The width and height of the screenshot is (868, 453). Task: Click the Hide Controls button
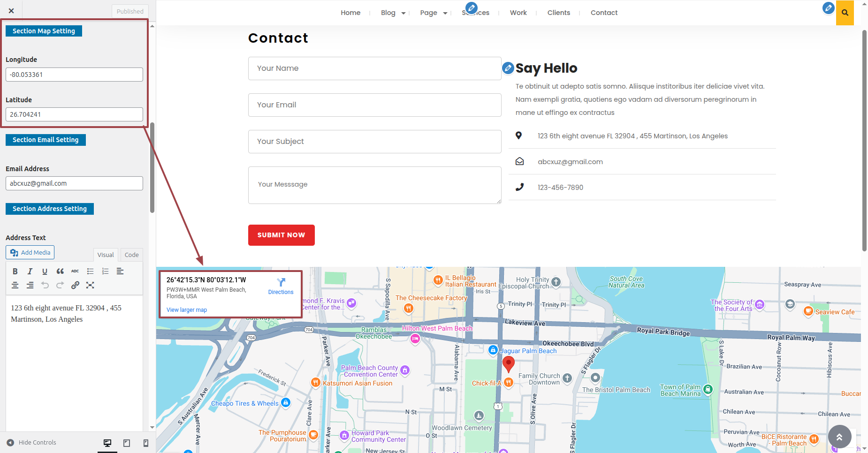(31, 442)
